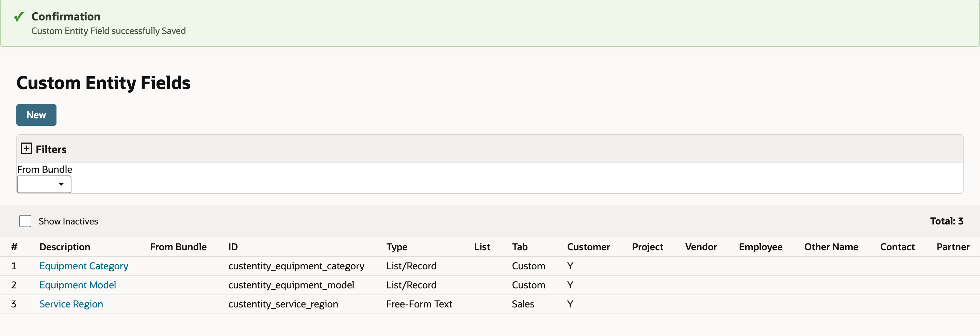The image size is (980, 336).
Task: Click Customer Y value in Service Region row
Action: pyautogui.click(x=570, y=304)
